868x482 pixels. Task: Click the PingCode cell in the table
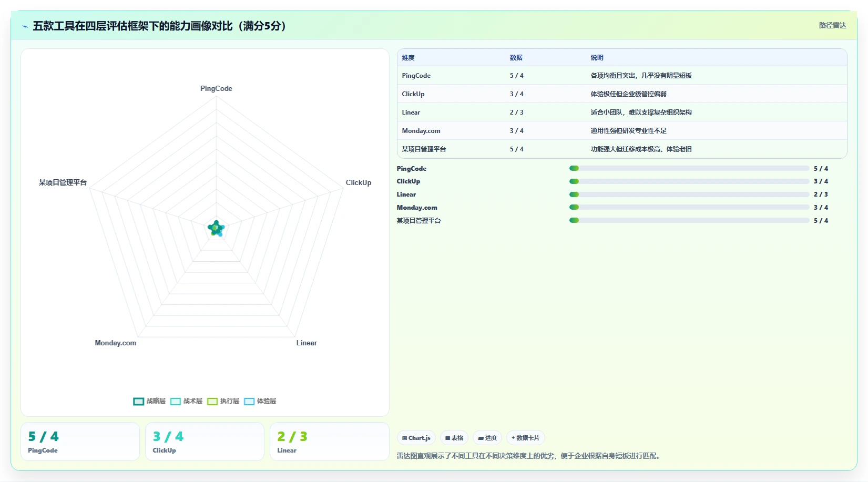(x=416, y=76)
